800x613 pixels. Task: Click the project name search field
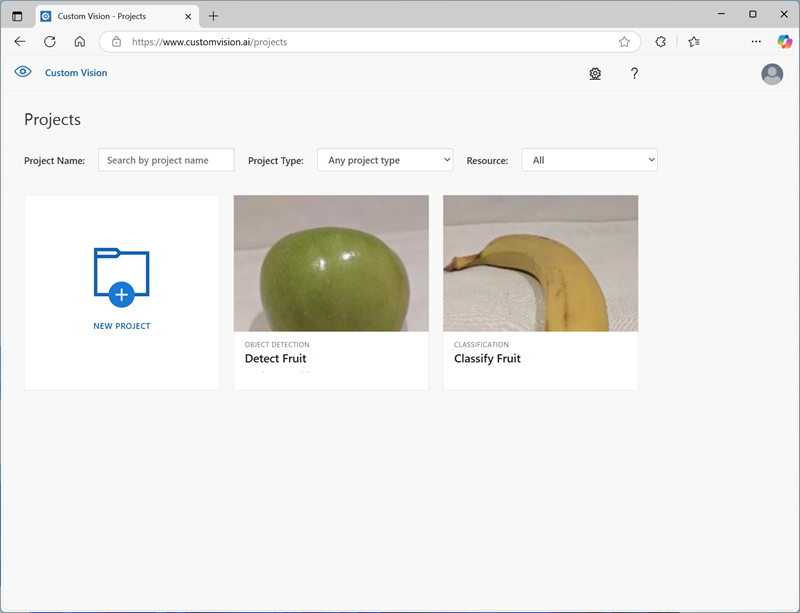165,159
